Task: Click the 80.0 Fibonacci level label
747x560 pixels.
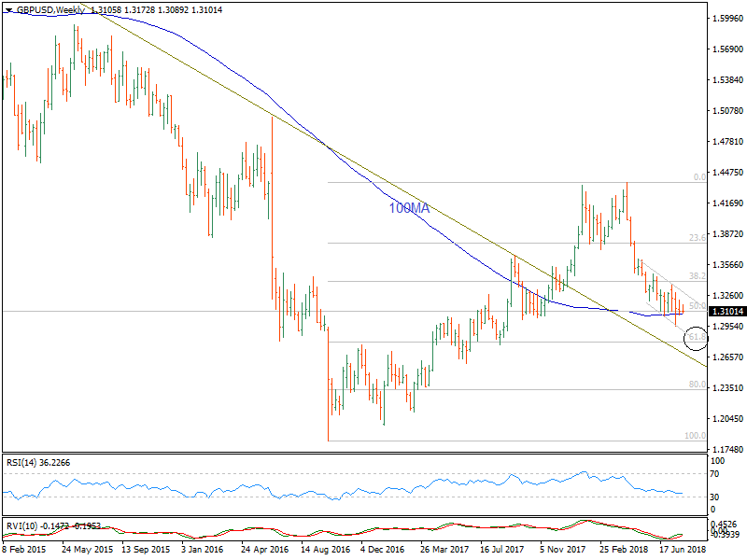Action: [x=698, y=385]
